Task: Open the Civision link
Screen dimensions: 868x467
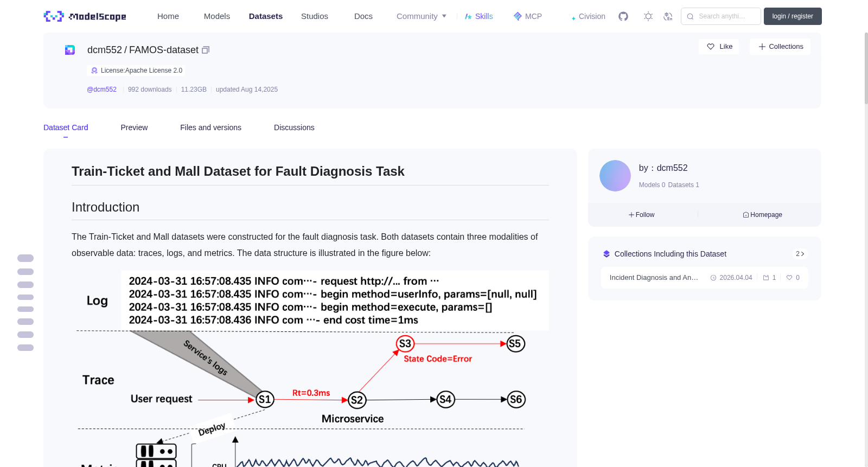Action: (588, 16)
